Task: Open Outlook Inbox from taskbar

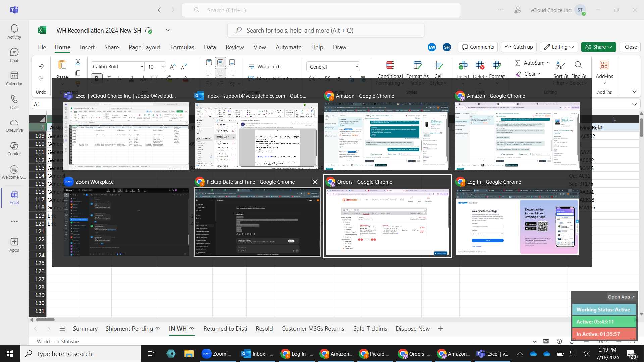Action: 257,354
